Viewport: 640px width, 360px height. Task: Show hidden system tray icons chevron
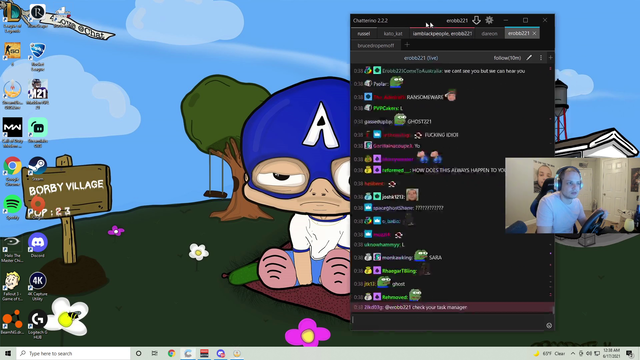(573, 353)
